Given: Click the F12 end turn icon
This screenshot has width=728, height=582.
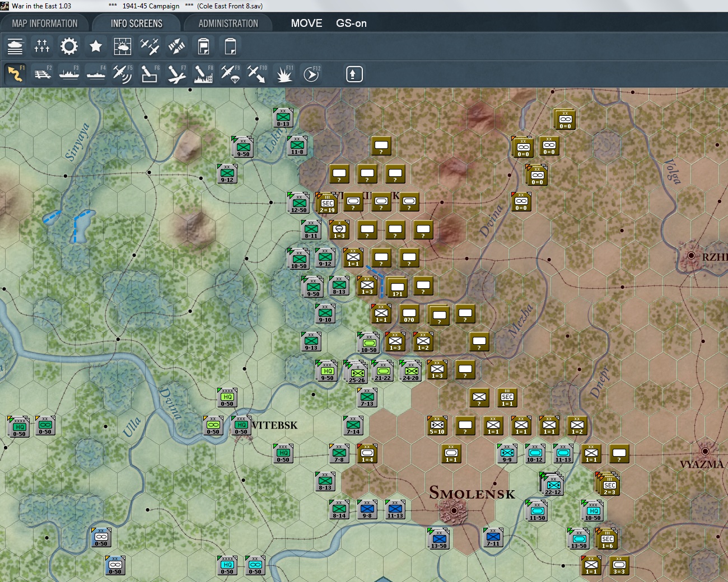Looking at the screenshot, I should 311,74.
